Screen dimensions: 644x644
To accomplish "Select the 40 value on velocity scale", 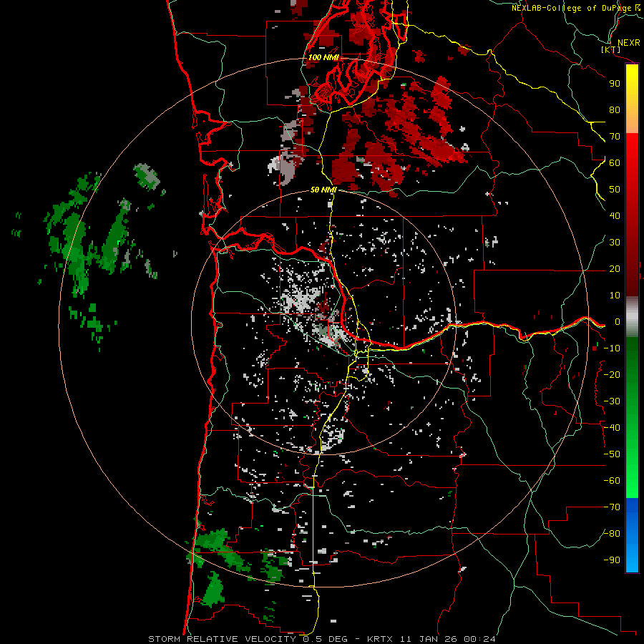I will click(615, 216).
